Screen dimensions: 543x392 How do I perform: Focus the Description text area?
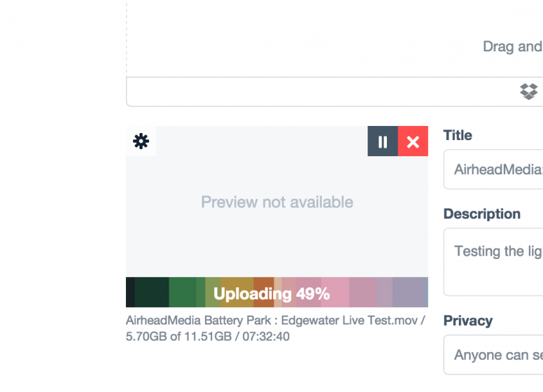494,260
